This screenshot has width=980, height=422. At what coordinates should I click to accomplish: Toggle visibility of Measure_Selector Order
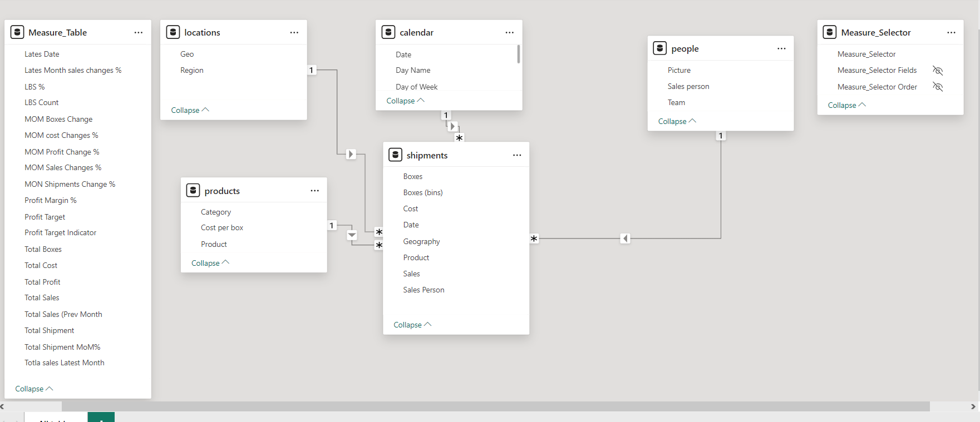pos(938,87)
